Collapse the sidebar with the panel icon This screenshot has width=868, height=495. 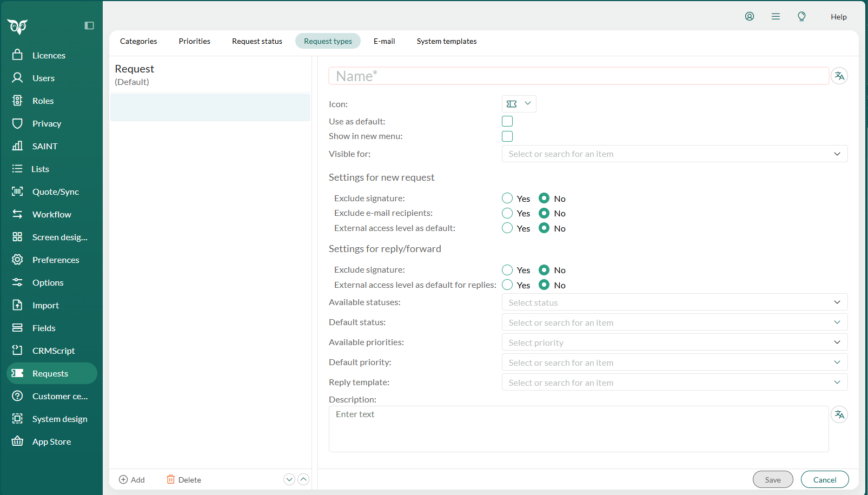pyautogui.click(x=89, y=25)
